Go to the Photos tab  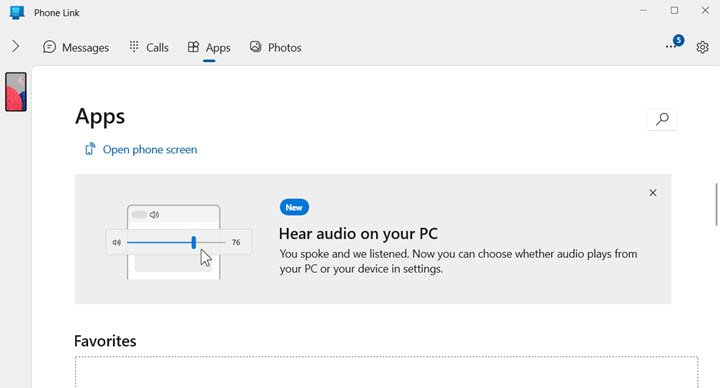click(276, 47)
